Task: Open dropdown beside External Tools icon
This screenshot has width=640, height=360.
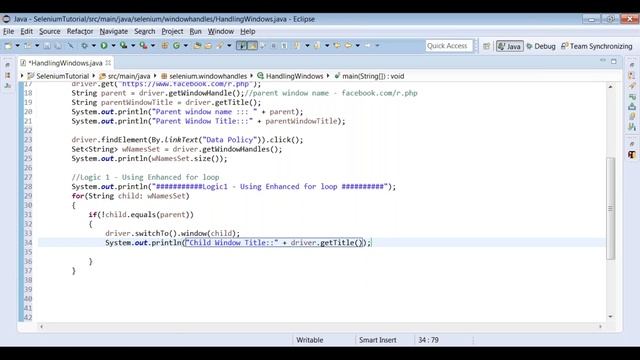Action: point(153,46)
